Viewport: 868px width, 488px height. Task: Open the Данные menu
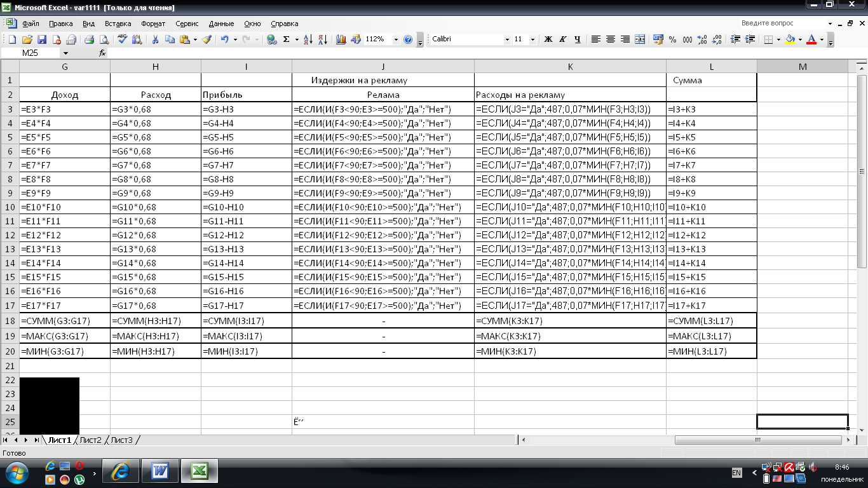[221, 24]
